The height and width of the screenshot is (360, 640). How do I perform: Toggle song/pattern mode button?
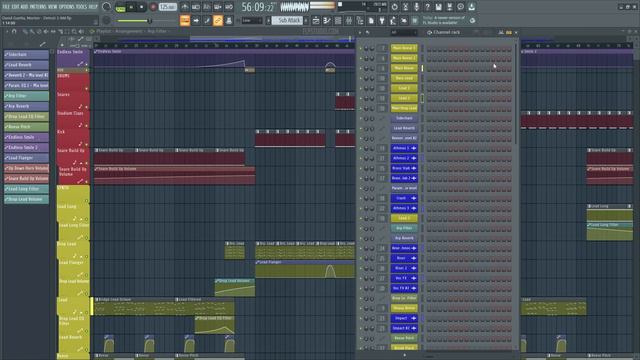[x=120, y=7]
